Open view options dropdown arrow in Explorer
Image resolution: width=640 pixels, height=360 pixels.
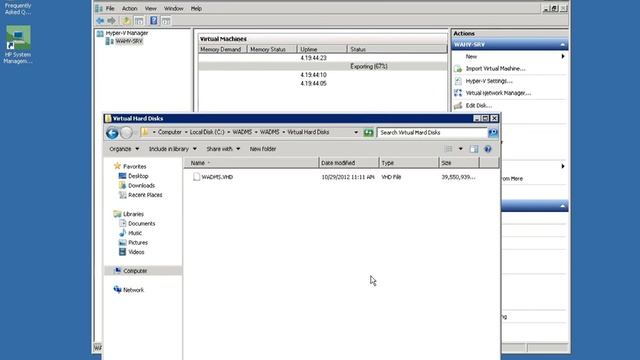click(x=460, y=149)
